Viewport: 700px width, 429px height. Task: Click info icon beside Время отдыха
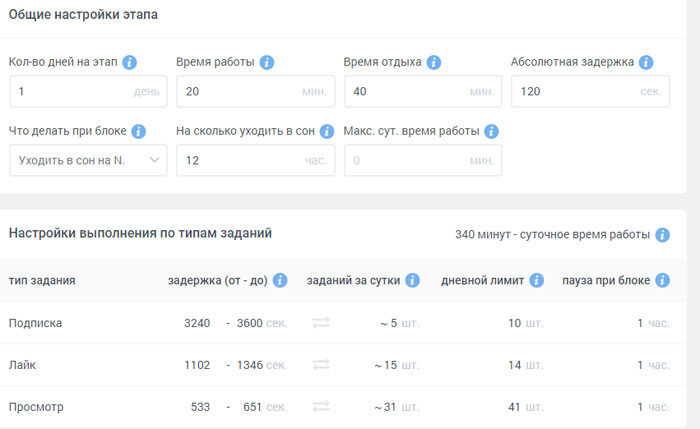[433, 62]
